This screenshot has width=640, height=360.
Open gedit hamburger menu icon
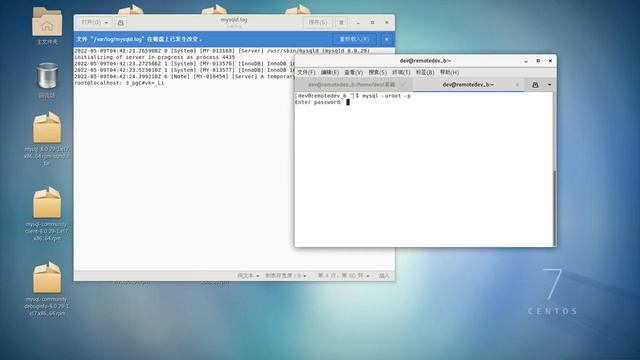coord(342,22)
